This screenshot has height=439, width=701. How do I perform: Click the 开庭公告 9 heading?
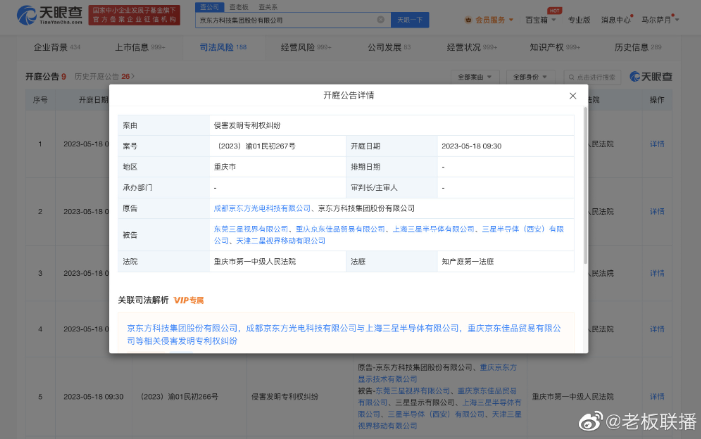point(46,76)
